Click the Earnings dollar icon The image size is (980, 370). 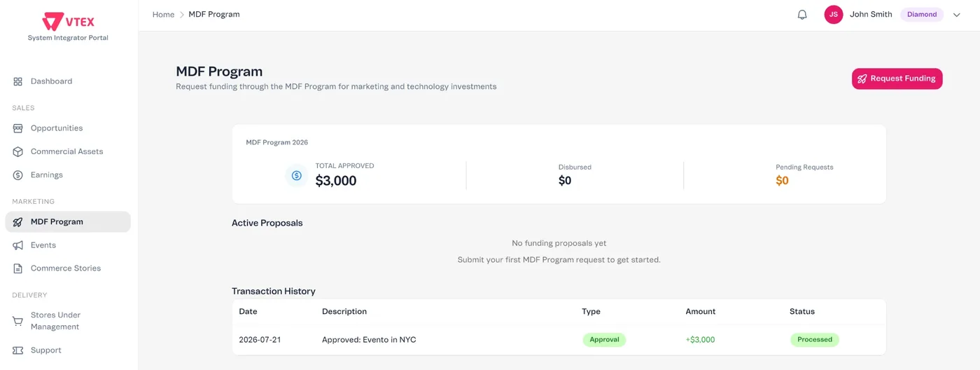point(18,175)
